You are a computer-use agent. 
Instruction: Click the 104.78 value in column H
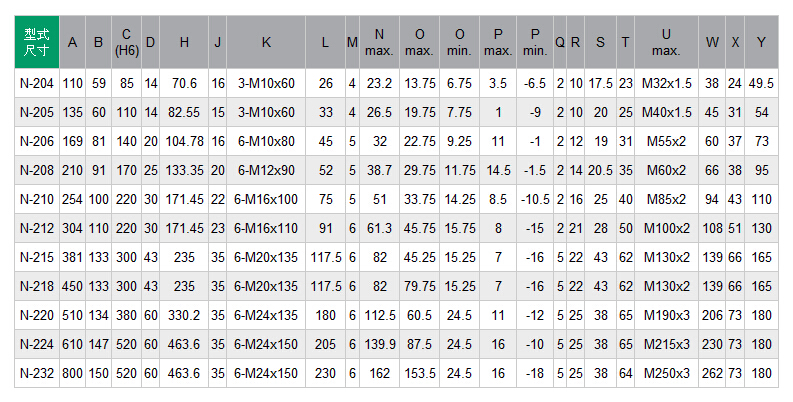(184, 142)
